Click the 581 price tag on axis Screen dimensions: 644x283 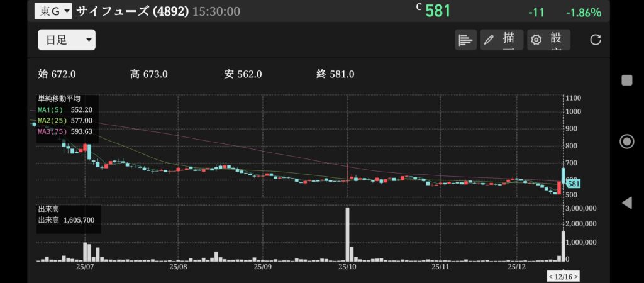(x=573, y=184)
